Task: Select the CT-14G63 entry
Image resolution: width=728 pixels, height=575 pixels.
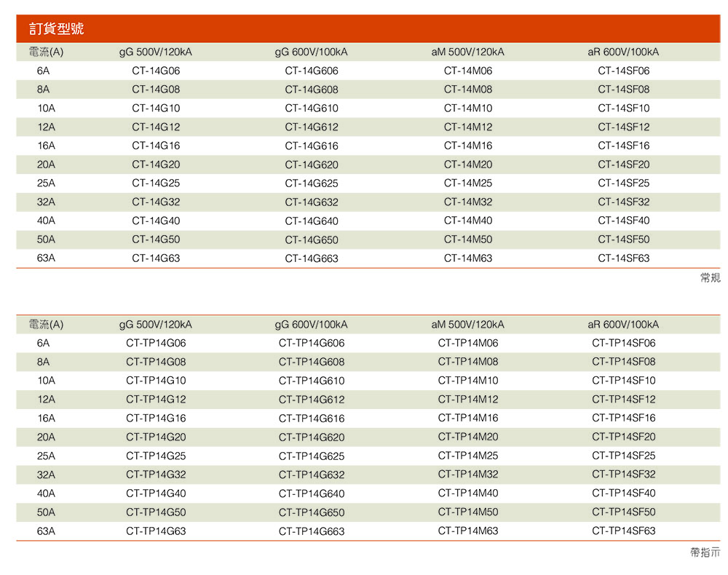Action: tap(156, 258)
